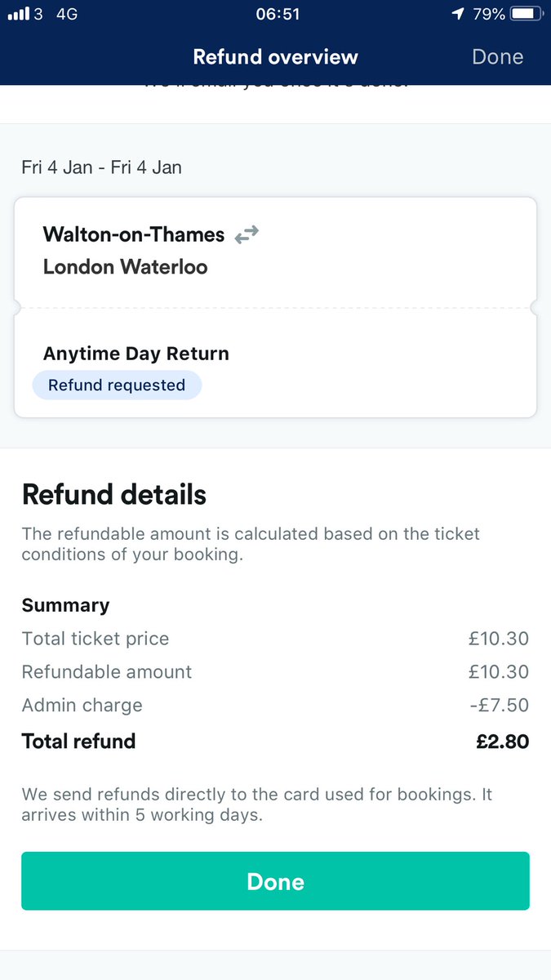Tap the 79% battery percentage text
The height and width of the screenshot is (980, 551).
pyautogui.click(x=487, y=14)
